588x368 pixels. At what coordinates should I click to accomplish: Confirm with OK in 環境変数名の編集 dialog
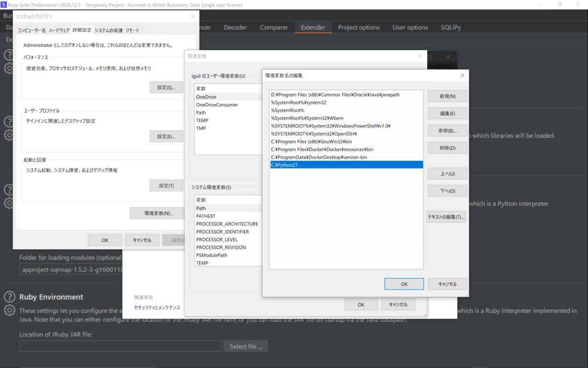(404, 284)
